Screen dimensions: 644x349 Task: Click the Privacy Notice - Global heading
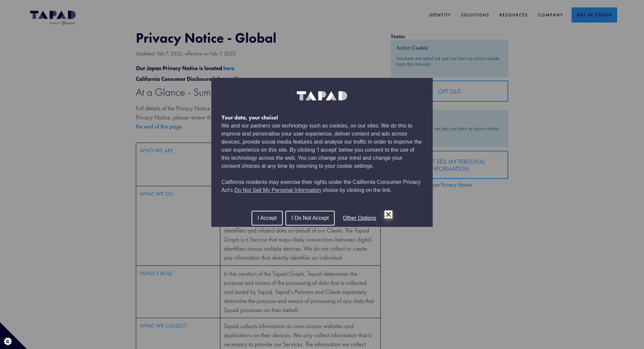pyautogui.click(x=206, y=38)
